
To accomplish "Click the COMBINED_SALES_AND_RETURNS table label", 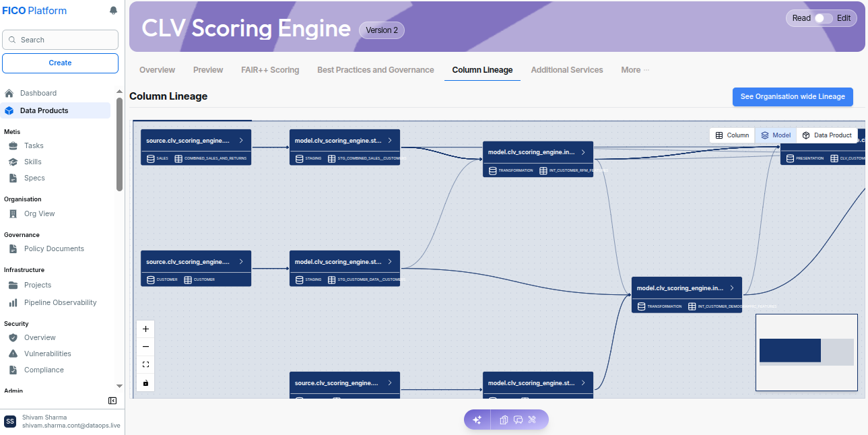I will click(x=215, y=158).
